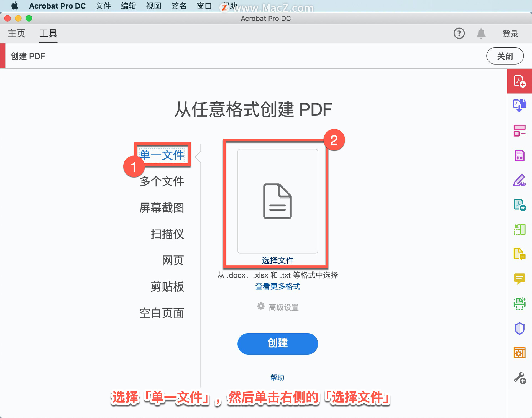Open the Create PDF tool in sidebar
Screen dimensions: 532x418
pyautogui.click(x=520, y=81)
